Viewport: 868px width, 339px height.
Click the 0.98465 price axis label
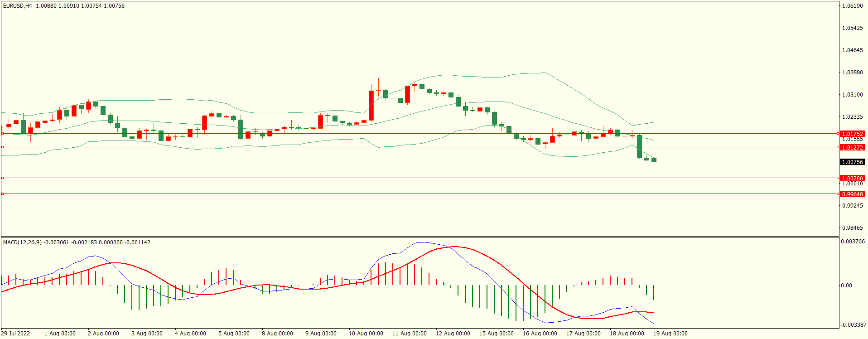coord(852,228)
